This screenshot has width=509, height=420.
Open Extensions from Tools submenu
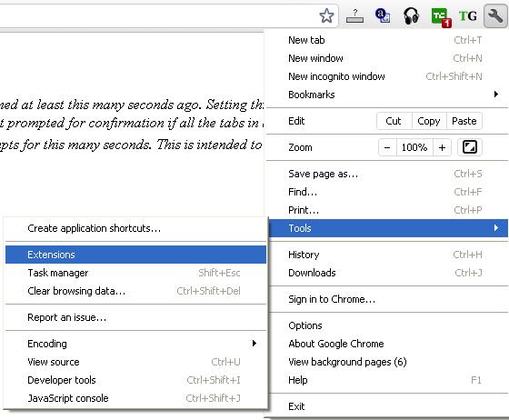pos(135,255)
